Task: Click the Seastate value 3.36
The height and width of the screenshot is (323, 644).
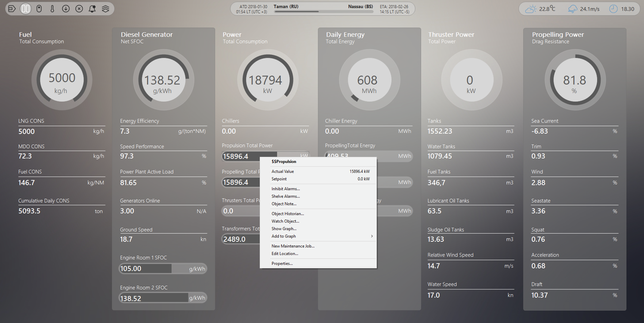Action: [538, 211]
